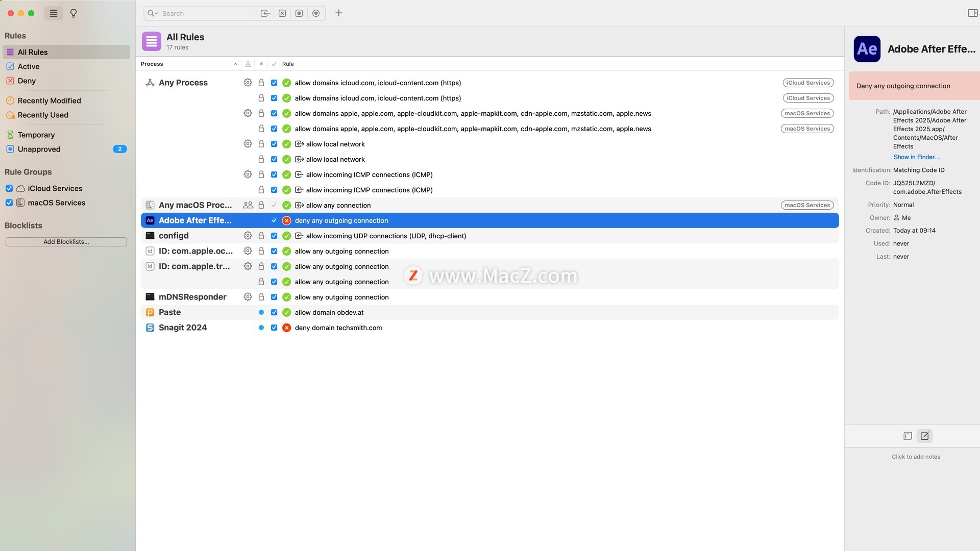980x551 pixels.
Task: Click the edit rule pencil icon in inspector
Action: [x=925, y=436]
